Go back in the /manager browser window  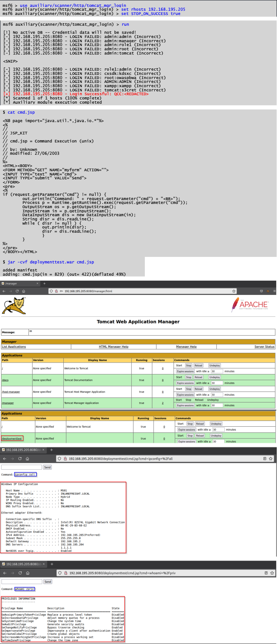click(x=4, y=291)
